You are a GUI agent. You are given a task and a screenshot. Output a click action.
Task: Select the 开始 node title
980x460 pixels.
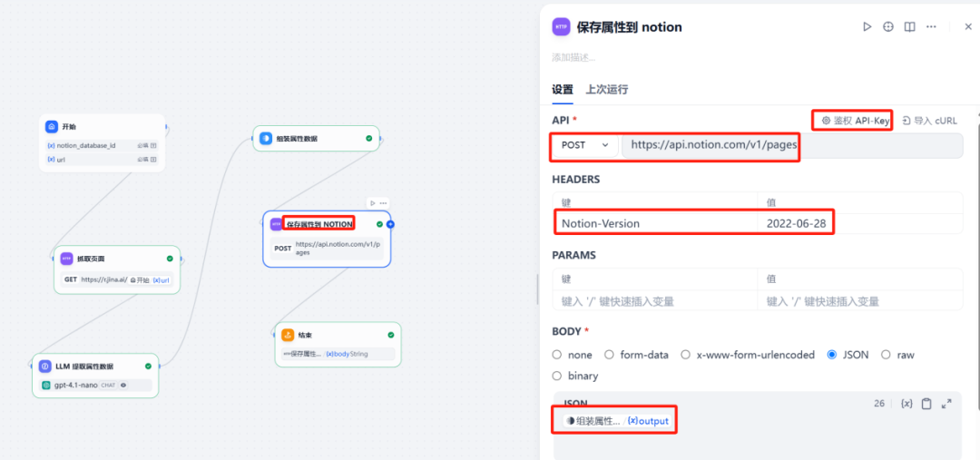(x=69, y=126)
